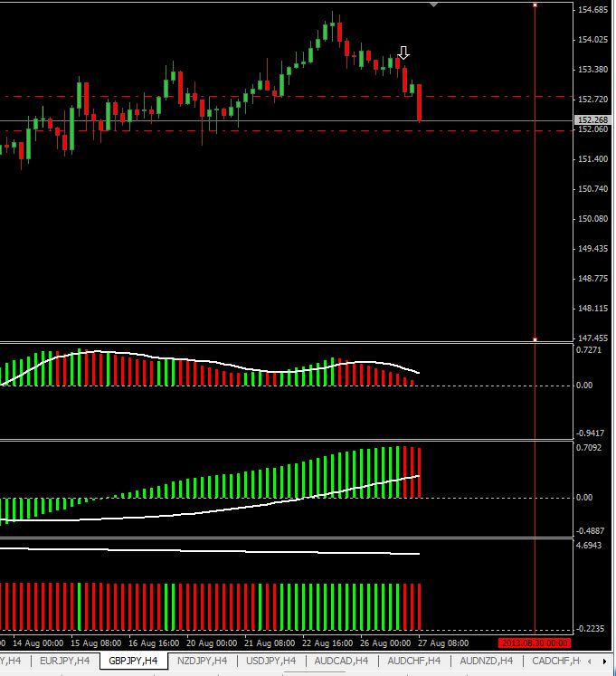The image size is (616, 676).
Task: Click the 16 Aug 16:00 time label
Action: pos(154,643)
